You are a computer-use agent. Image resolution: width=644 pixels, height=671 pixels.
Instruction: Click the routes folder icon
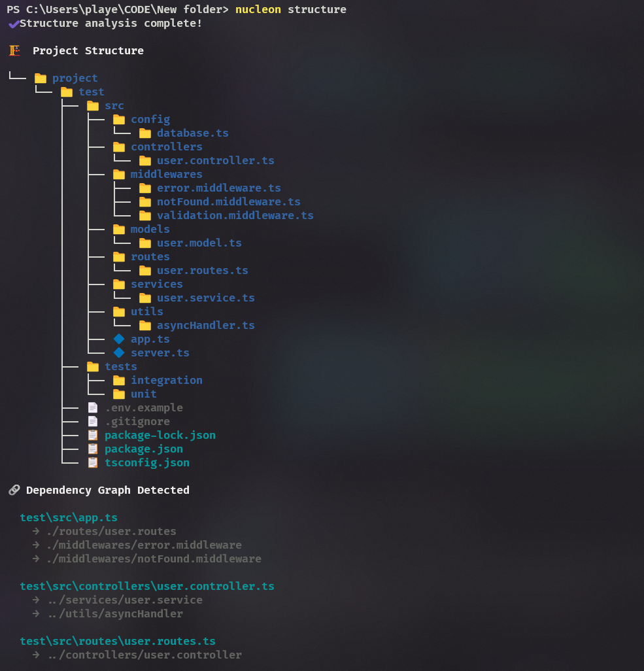pyautogui.click(x=118, y=257)
